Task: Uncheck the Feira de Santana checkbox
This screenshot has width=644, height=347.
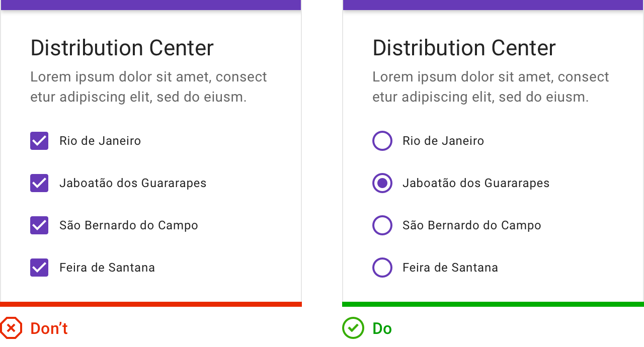Action: click(x=39, y=268)
